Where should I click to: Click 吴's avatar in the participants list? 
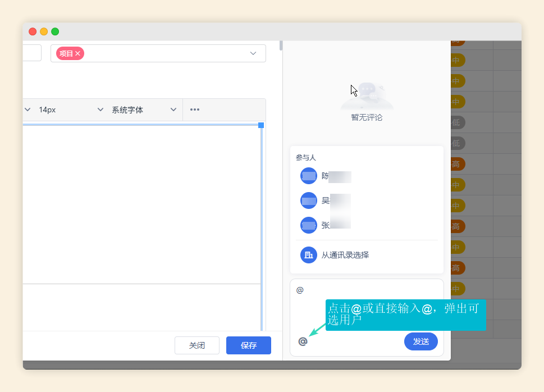coord(308,202)
